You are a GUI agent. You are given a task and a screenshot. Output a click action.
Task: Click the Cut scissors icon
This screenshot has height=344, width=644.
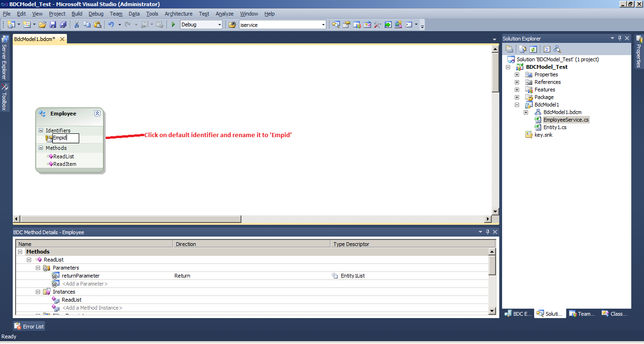pos(76,25)
